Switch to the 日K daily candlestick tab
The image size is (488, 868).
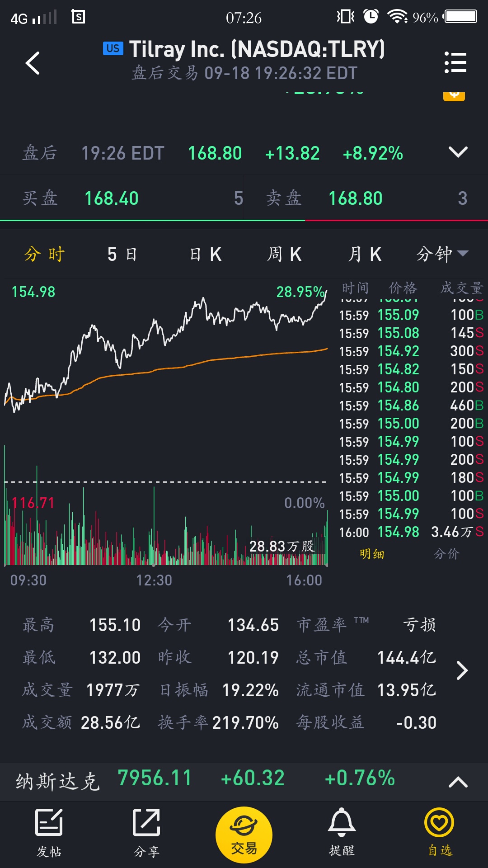click(x=205, y=254)
